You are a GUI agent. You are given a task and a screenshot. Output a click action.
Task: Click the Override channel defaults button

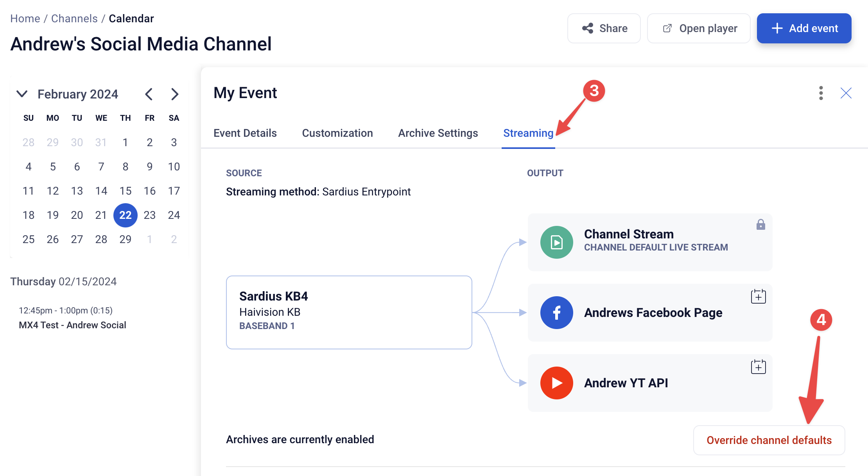769,440
